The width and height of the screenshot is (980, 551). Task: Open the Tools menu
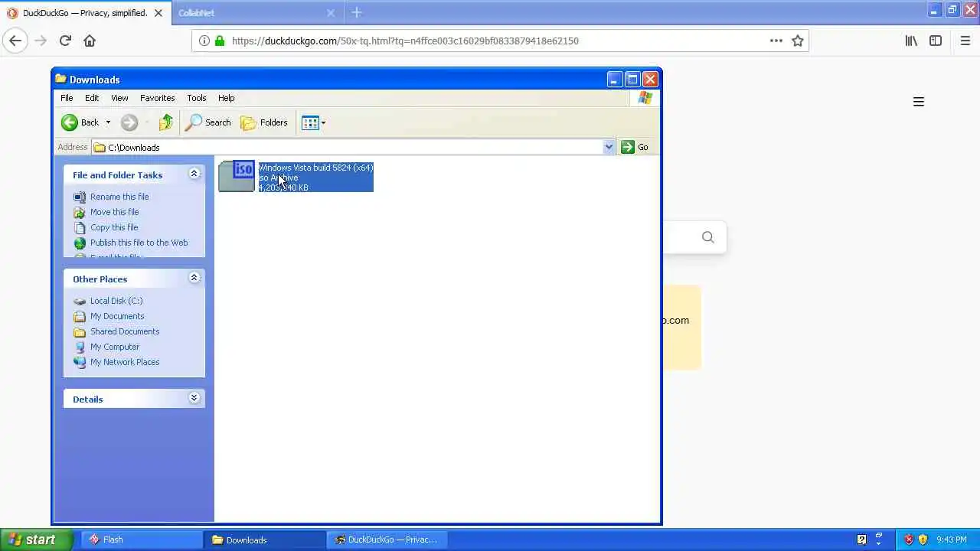click(x=197, y=98)
